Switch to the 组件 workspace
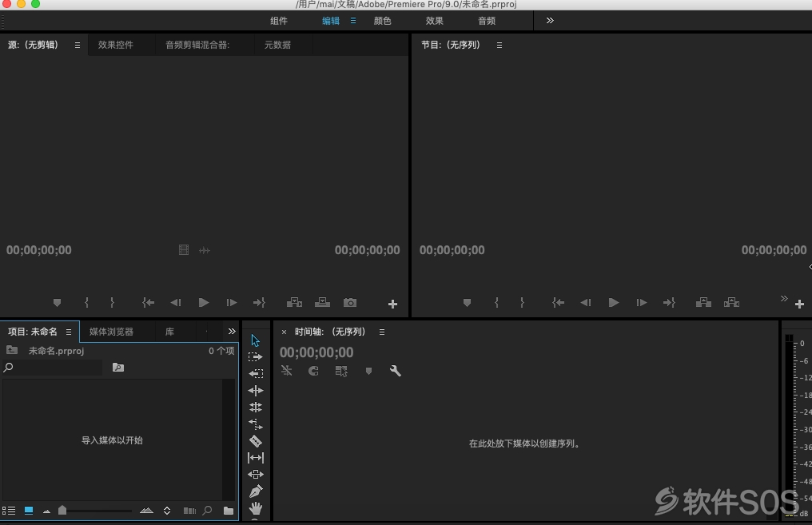 (x=279, y=21)
